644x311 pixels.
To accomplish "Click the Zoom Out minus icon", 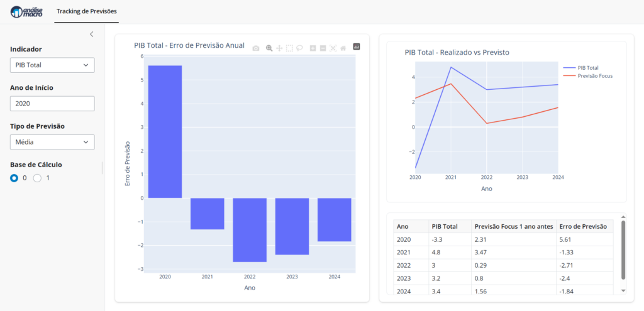I will tap(323, 48).
